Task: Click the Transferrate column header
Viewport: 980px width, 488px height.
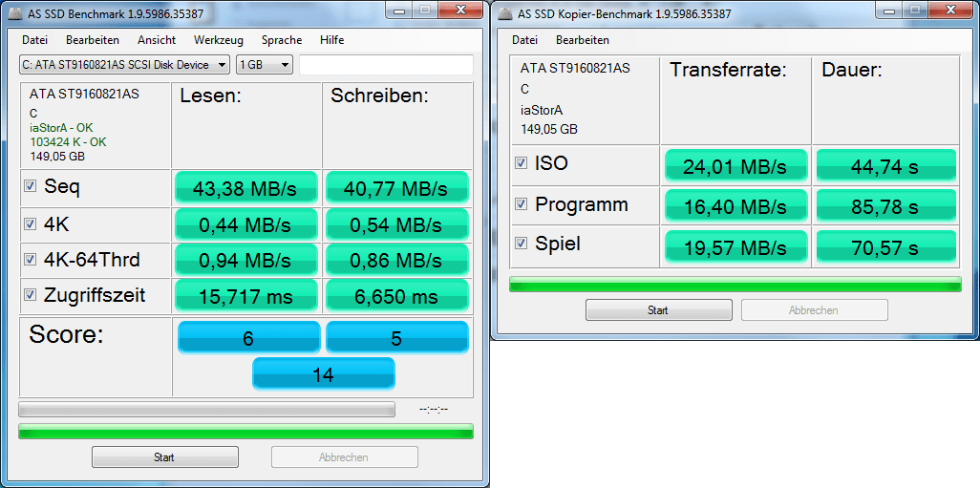Action: (x=728, y=70)
